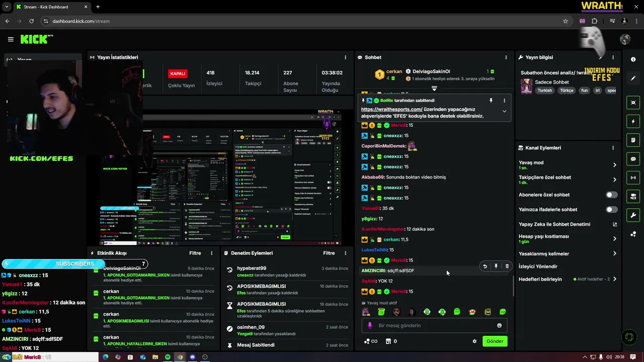Click the chat bubble icon in right sidebar

pos(633,159)
